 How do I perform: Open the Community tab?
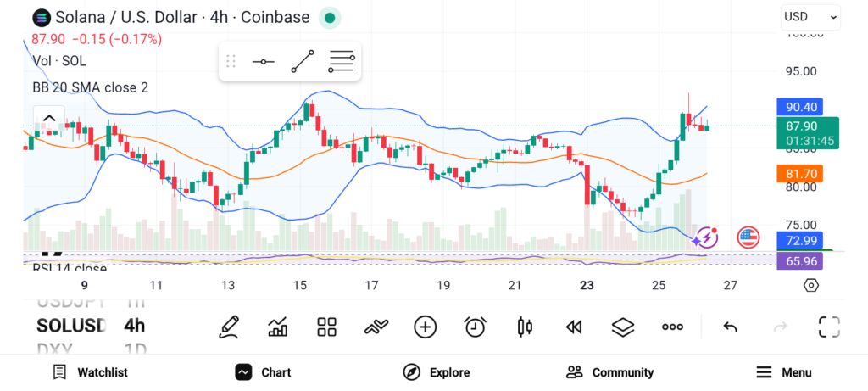pyautogui.click(x=610, y=372)
